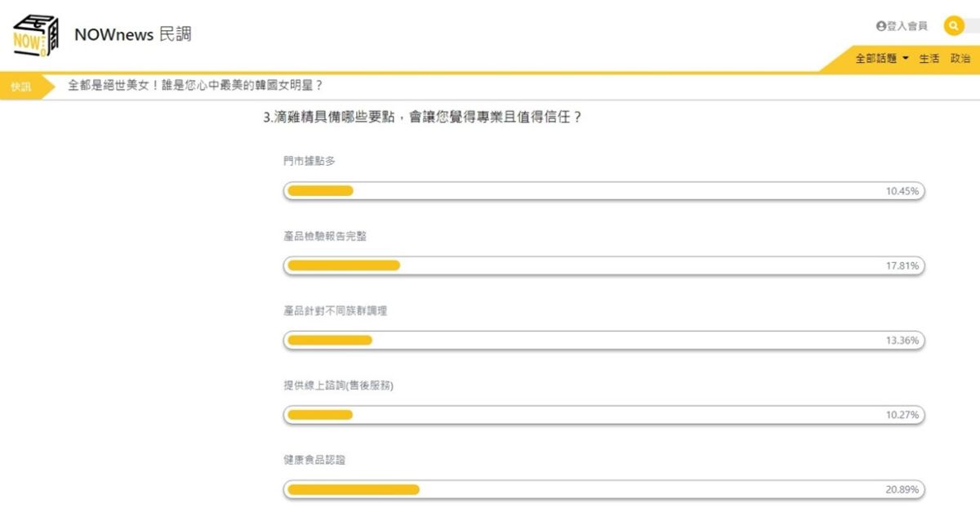Focus the search input field
The image size is (980, 522).
point(973,26)
